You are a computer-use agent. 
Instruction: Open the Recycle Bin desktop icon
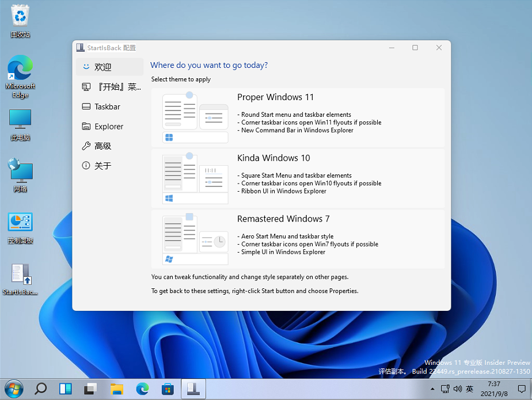click(x=20, y=17)
